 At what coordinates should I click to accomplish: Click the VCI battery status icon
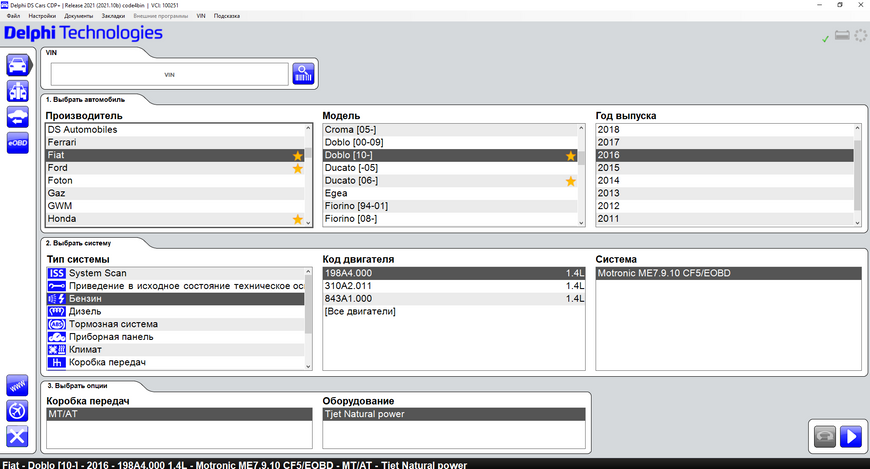842,36
